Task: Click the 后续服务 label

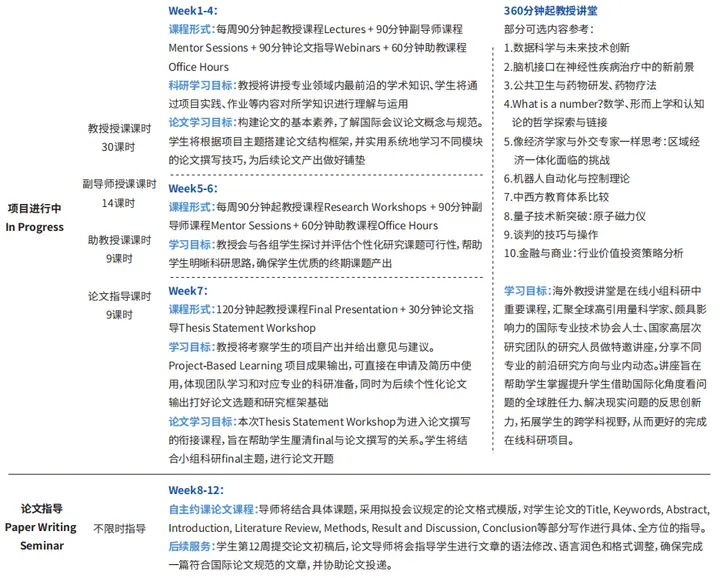Action: pyautogui.click(x=190, y=547)
